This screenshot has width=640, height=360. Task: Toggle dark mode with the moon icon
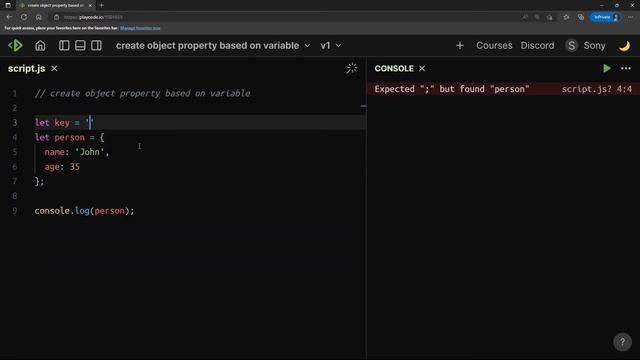(624, 46)
